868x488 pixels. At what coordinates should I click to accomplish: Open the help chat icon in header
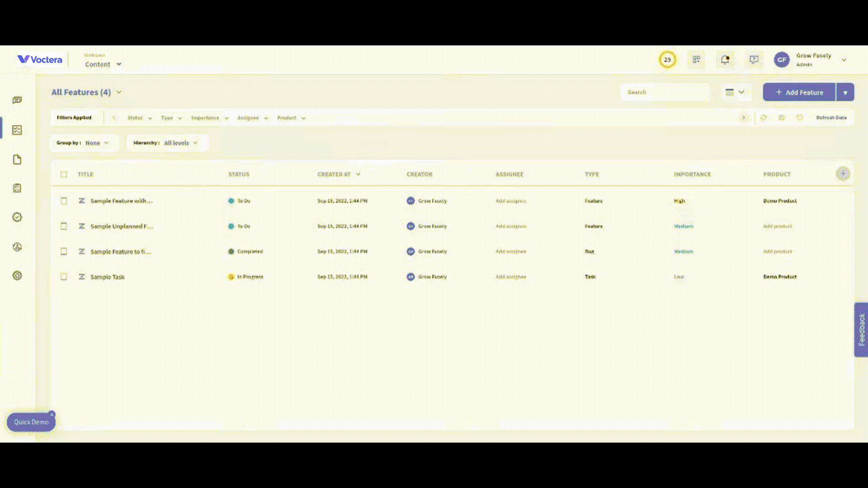(754, 60)
